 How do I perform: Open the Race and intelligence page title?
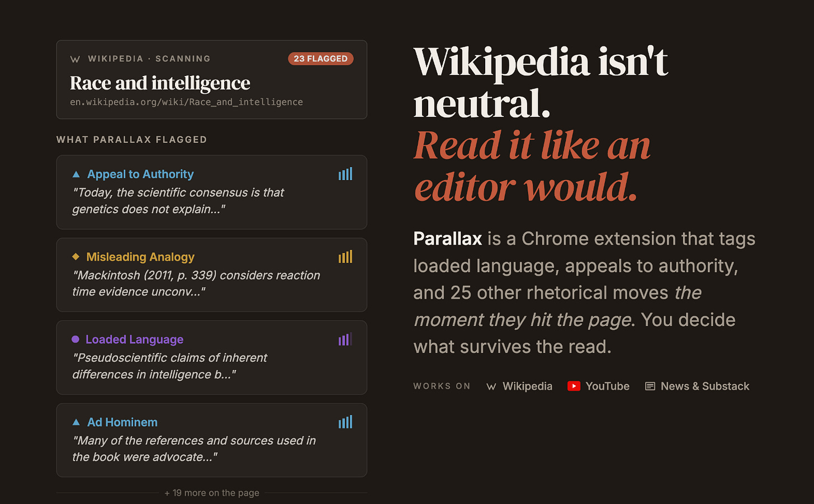click(x=160, y=83)
